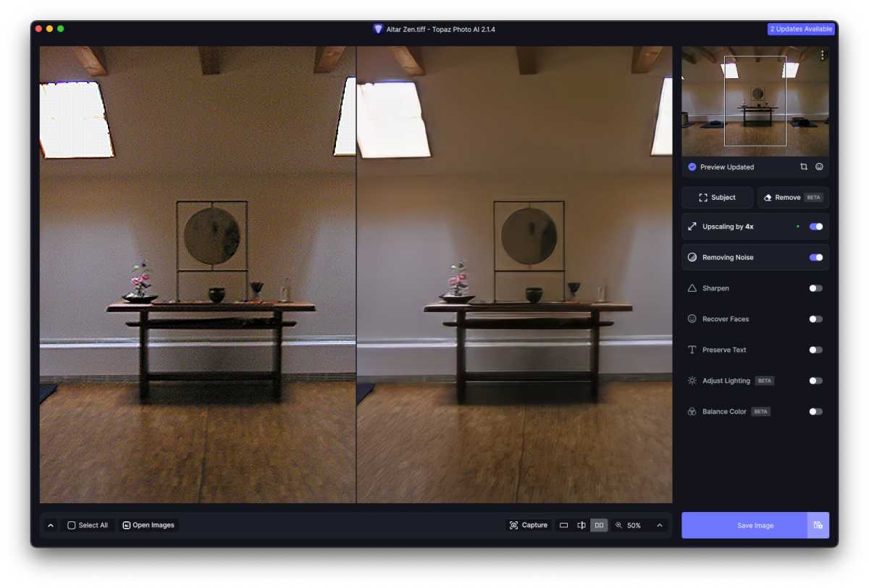Click the Preview Updated status text
This screenshot has height=588, width=869.
727,167
